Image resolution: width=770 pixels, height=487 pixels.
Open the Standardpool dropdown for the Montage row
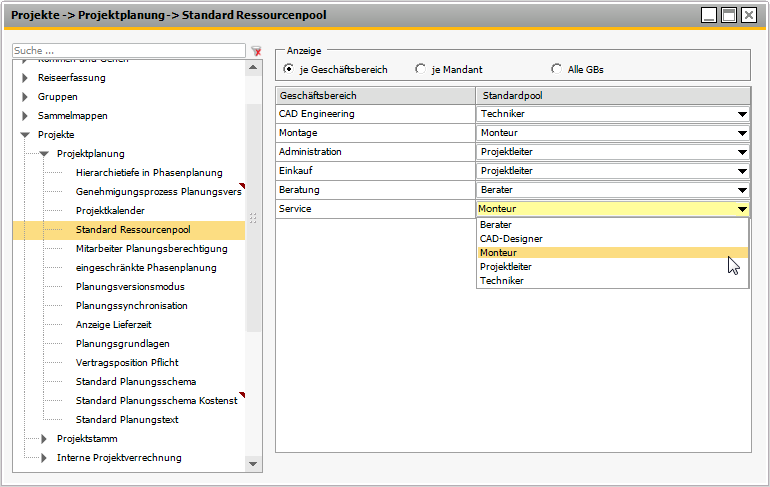[x=742, y=133]
